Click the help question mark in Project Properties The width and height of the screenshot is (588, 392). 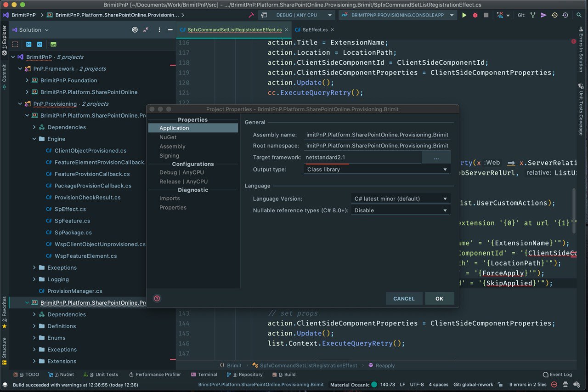click(157, 298)
